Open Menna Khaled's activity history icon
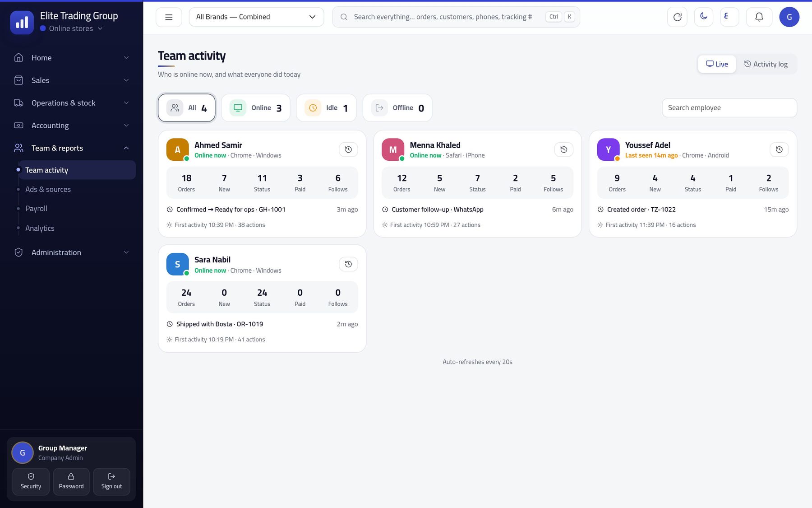The width and height of the screenshot is (812, 508). 563,149
